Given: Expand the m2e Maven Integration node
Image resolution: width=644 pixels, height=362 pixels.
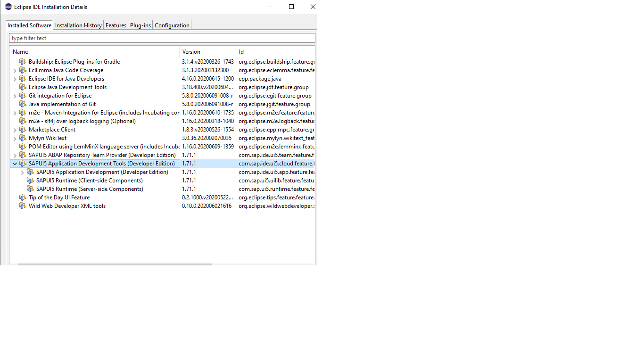Looking at the screenshot, I should [15, 113].
